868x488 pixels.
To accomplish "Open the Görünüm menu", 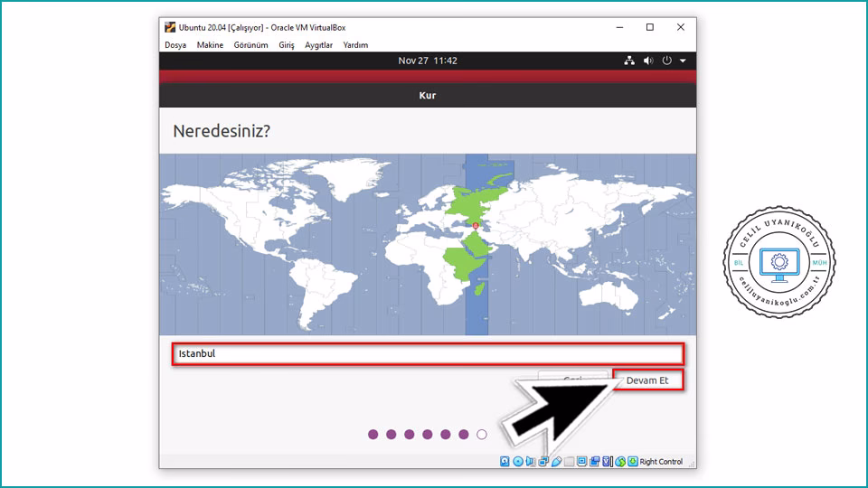I will click(250, 45).
